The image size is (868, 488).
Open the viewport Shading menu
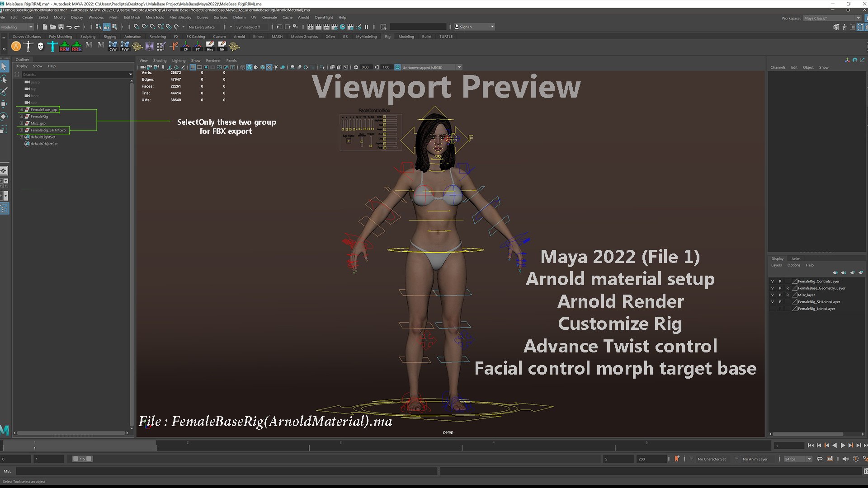coord(160,61)
